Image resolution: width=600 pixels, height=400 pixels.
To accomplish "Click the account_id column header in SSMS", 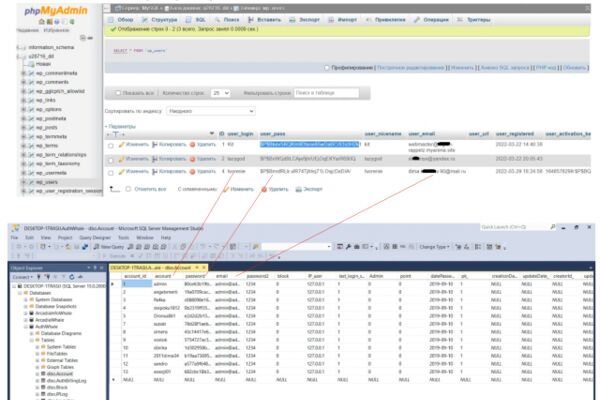I will point(135,276).
